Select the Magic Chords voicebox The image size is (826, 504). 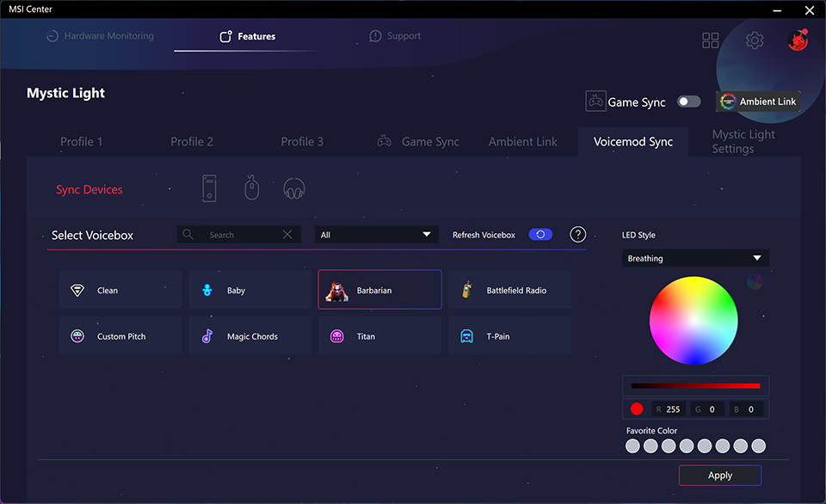click(250, 335)
